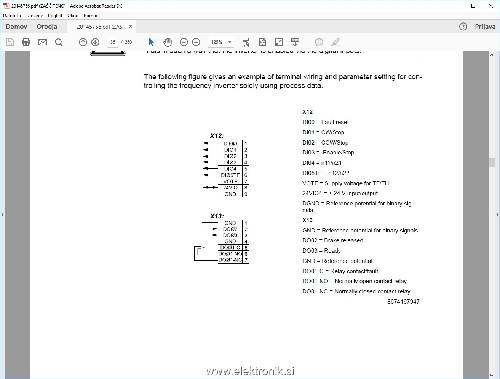Close the open PDF document tab
The image size is (500, 379).
click(x=131, y=26)
